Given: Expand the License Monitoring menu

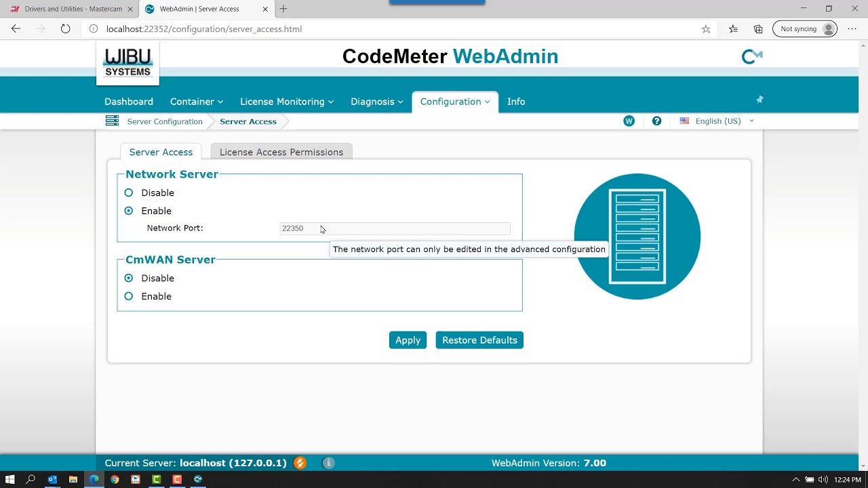Looking at the screenshot, I should (x=287, y=102).
